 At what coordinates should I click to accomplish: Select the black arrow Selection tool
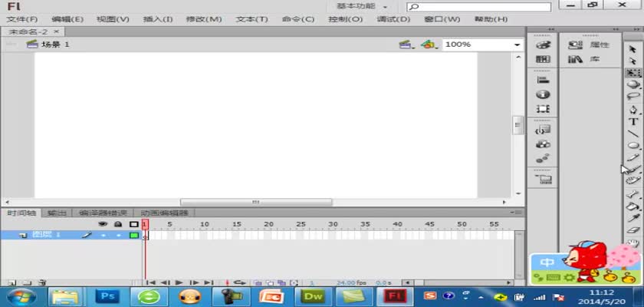click(x=632, y=48)
